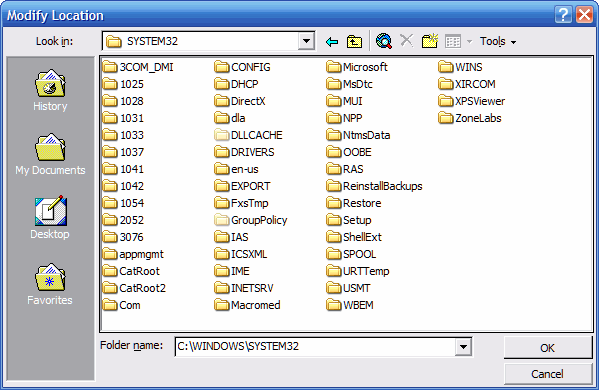The height and width of the screenshot is (390, 599).
Task: Select the DRIVERS folder
Action: coord(244,152)
